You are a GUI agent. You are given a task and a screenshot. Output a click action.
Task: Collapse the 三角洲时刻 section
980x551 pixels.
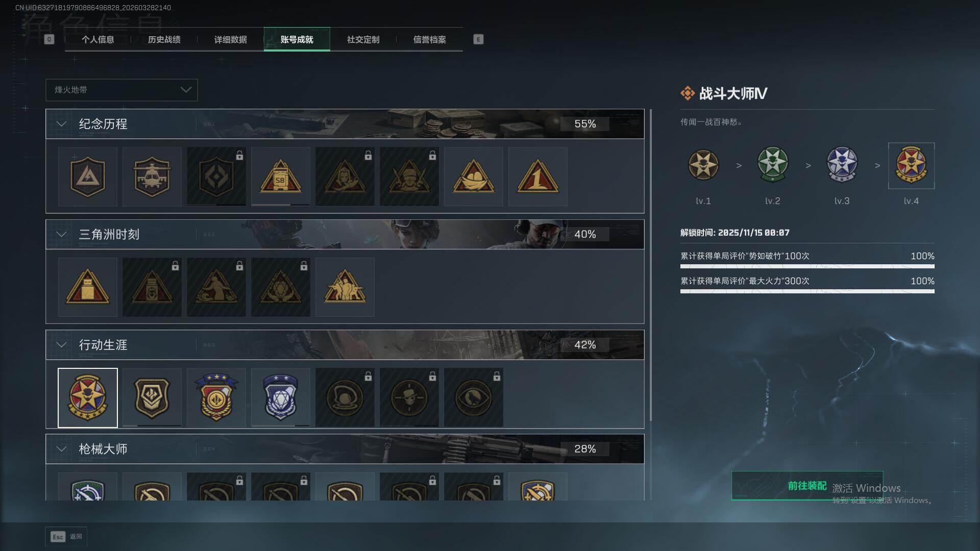pyautogui.click(x=61, y=234)
